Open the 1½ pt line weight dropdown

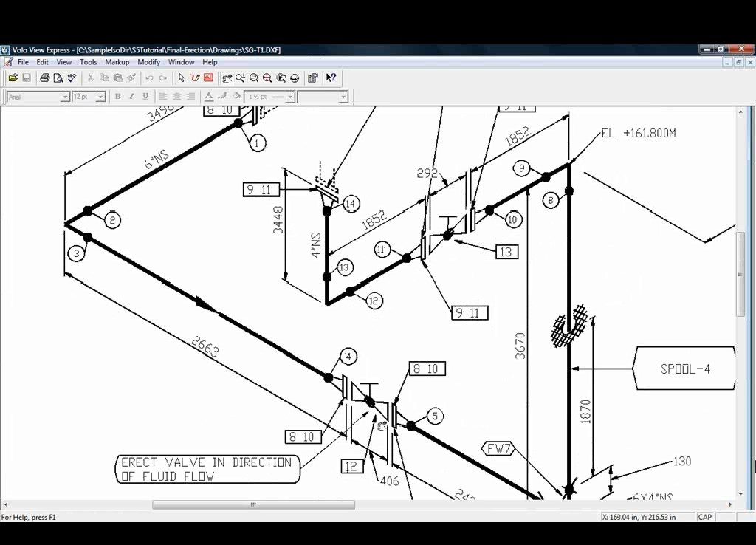(x=289, y=97)
